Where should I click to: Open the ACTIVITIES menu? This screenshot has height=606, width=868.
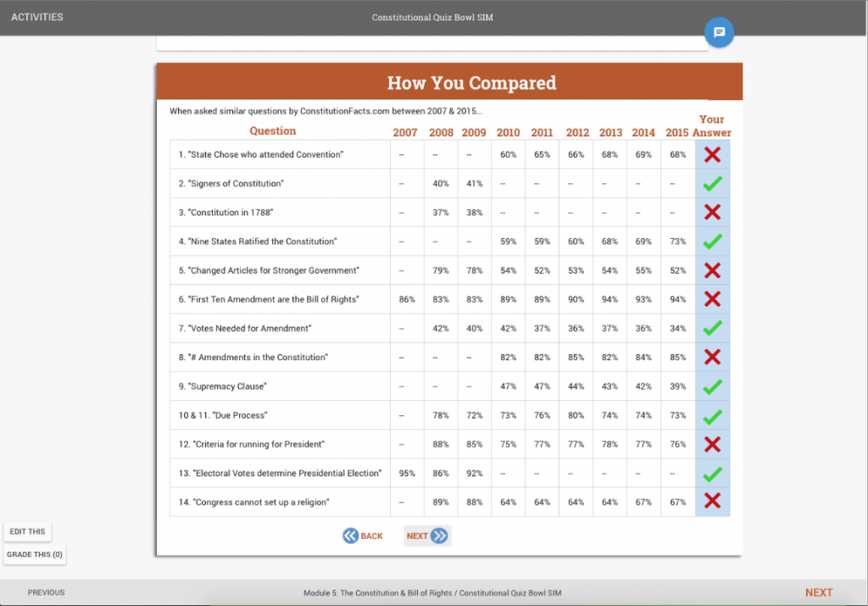[36, 17]
